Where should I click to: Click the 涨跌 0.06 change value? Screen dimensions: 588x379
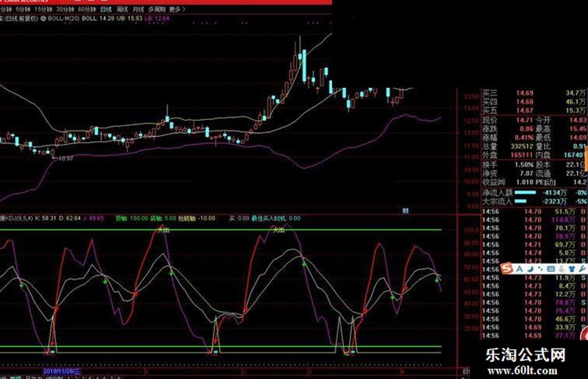click(x=527, y=129)
